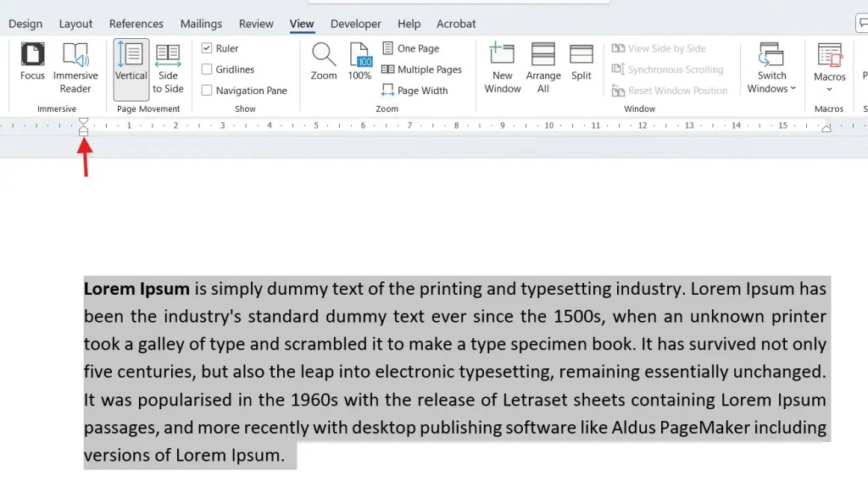Enable Side to Side page movement
868x498 pixels.
(x=168, y=67)
